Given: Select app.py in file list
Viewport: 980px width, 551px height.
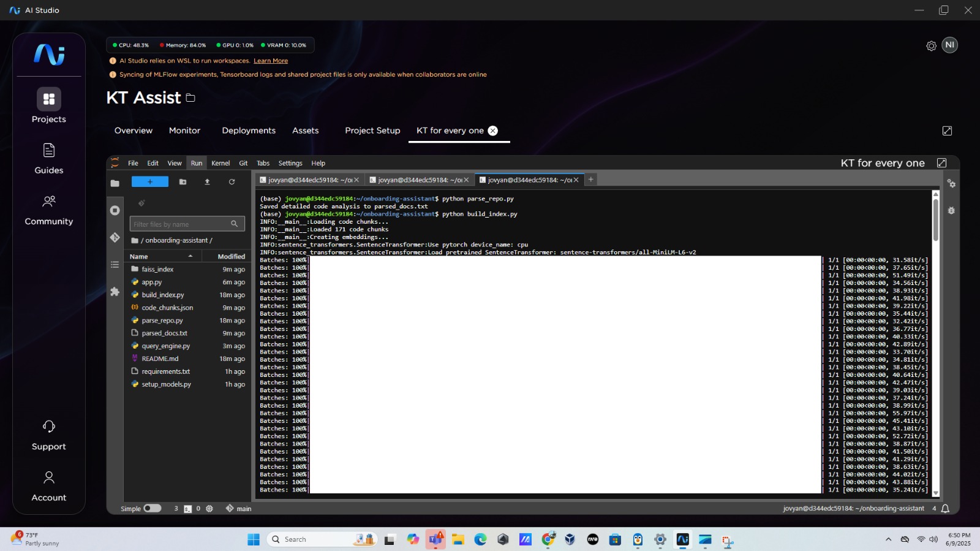Looking at the screenshot, I should (187, 282).
